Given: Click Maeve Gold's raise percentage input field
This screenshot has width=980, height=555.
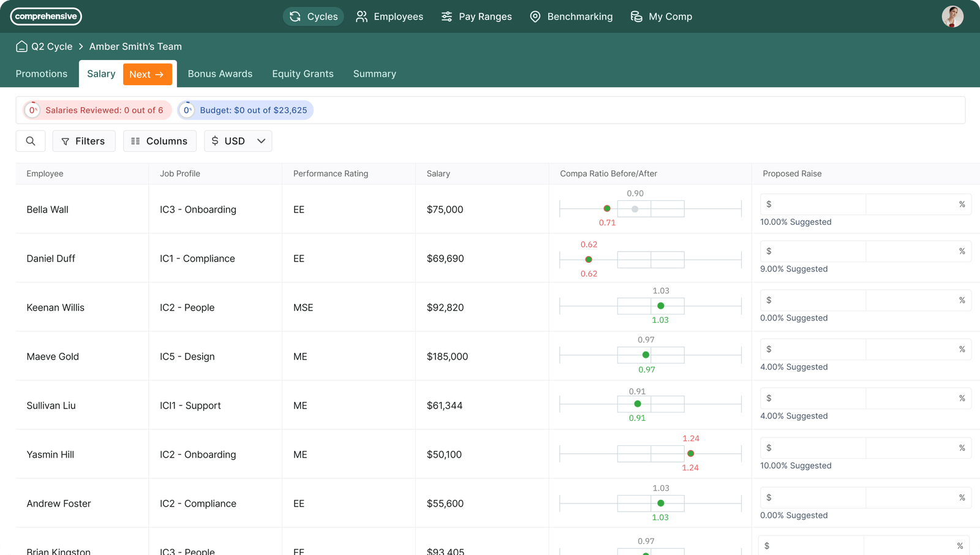Looking at the screenshot, I should point(919,349).
